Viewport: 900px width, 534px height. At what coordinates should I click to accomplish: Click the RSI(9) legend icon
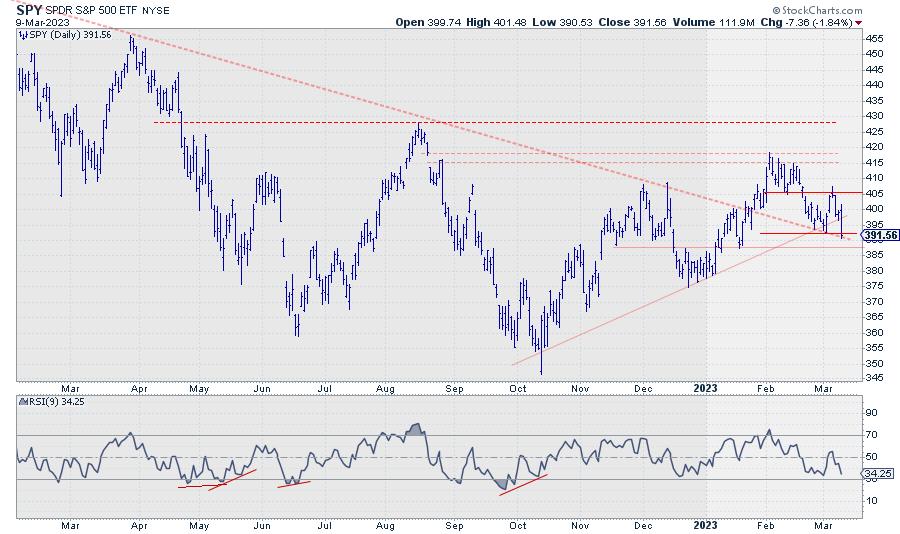23,404
